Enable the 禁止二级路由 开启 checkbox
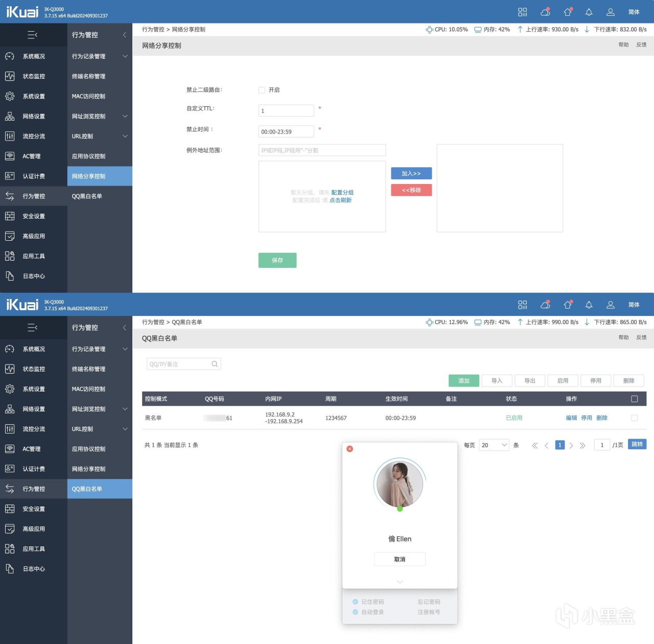Screen dimensions: 654x644 coord(262,90)
